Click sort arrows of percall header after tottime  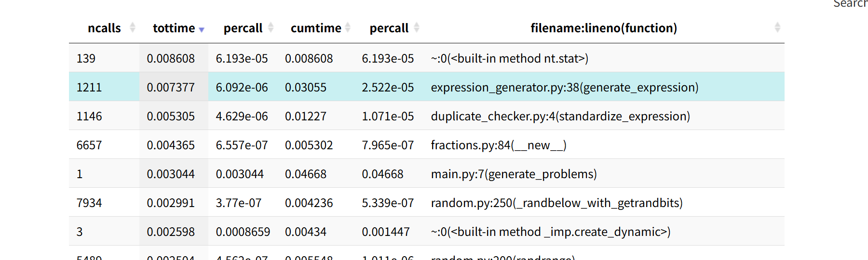pyautogui.click(x=271, y=28)
